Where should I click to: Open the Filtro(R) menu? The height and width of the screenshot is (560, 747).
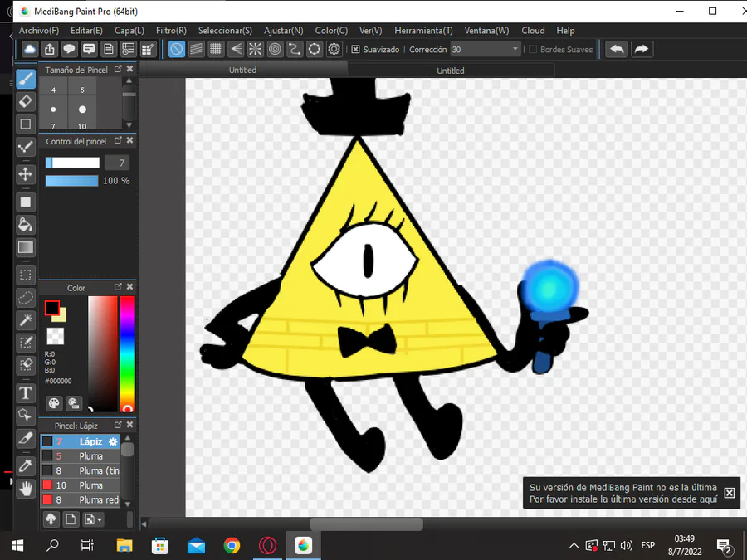[x=171, y=31]
